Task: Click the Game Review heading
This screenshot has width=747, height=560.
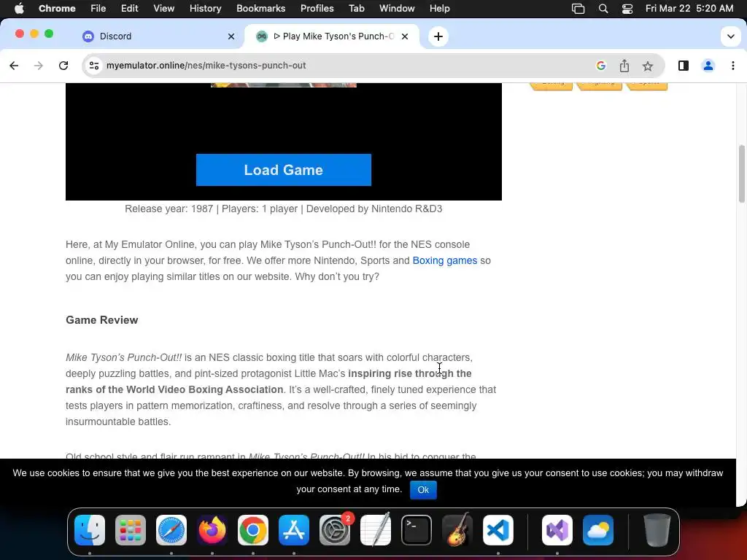Action: pos(102,320)
